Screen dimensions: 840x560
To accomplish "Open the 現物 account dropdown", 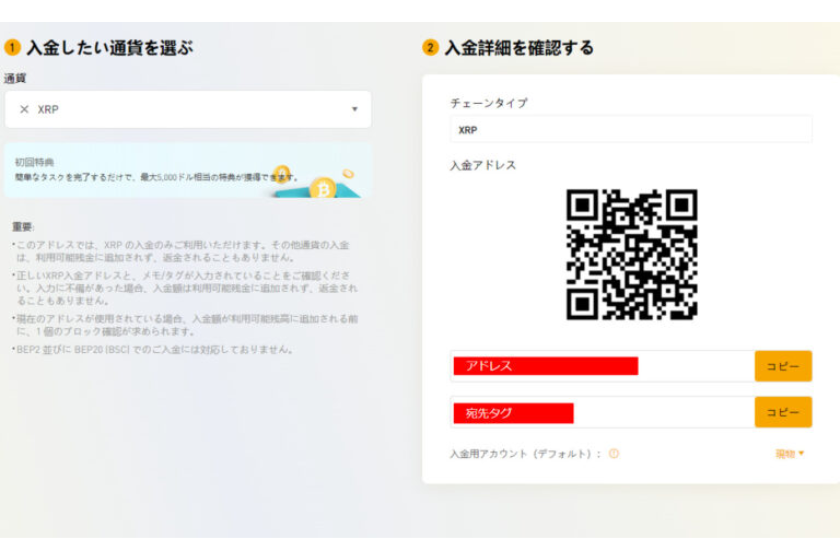I will coord(790,454).
